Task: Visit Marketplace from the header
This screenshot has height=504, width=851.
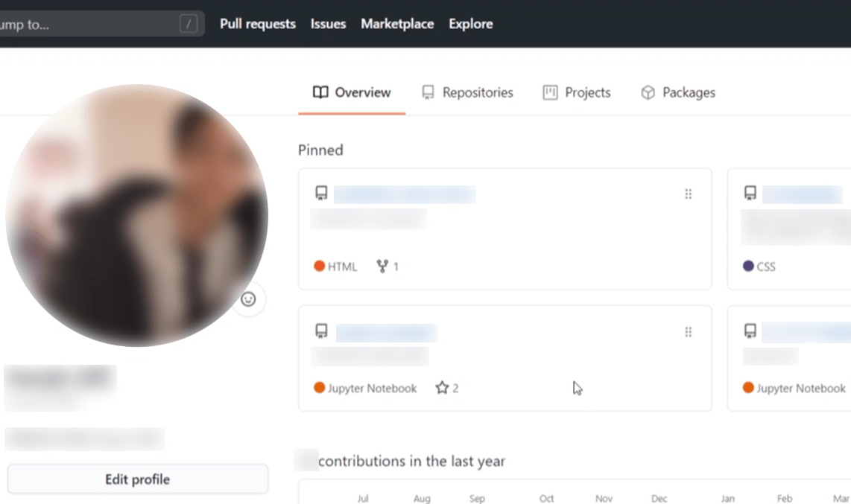Action: [397, 25]
